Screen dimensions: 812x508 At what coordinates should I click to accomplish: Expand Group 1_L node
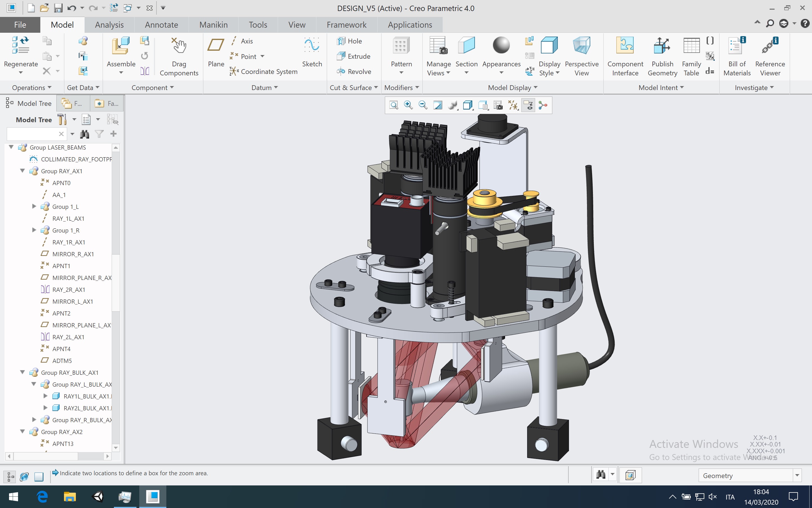[x=34, y=206]
